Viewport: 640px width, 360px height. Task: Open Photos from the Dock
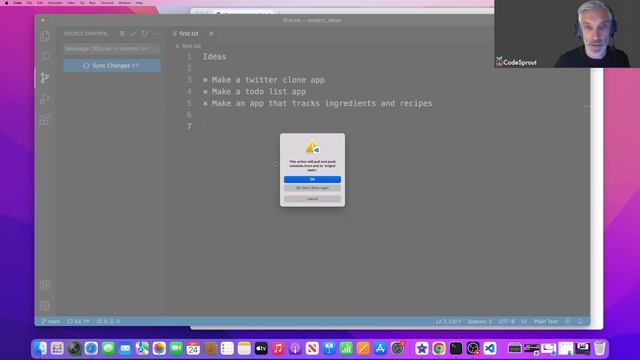point(159,348)
